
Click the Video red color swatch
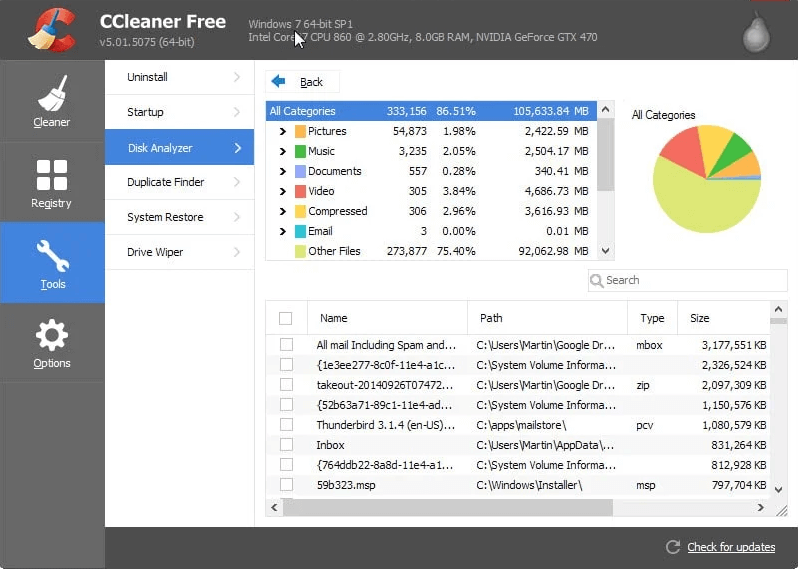[x=300, y=191]
